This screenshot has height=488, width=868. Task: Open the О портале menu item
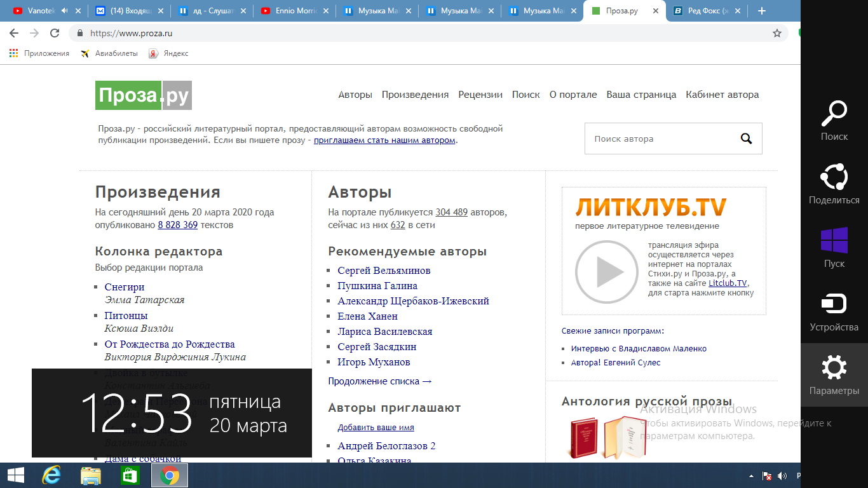[573, 95]
